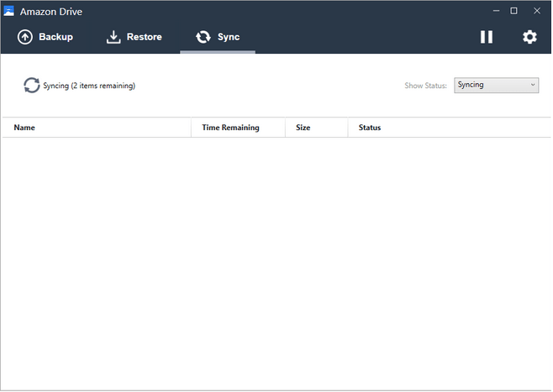Click the syncing progress icon beside status text

click(32, 86)
